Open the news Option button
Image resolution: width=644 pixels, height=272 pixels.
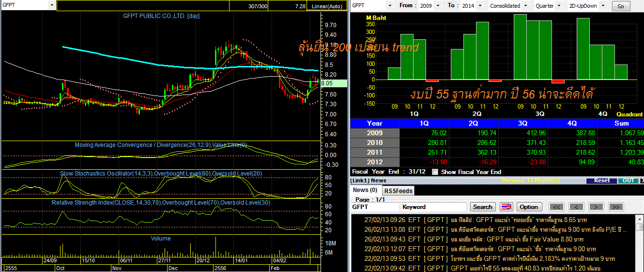[529, 207]
